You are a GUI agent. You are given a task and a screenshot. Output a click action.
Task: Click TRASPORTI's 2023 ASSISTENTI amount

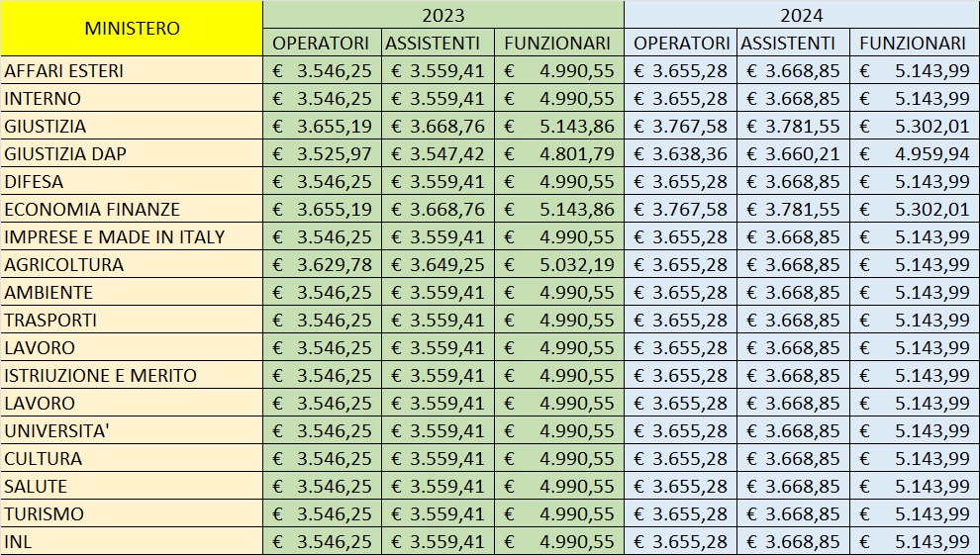click(438, 320)
